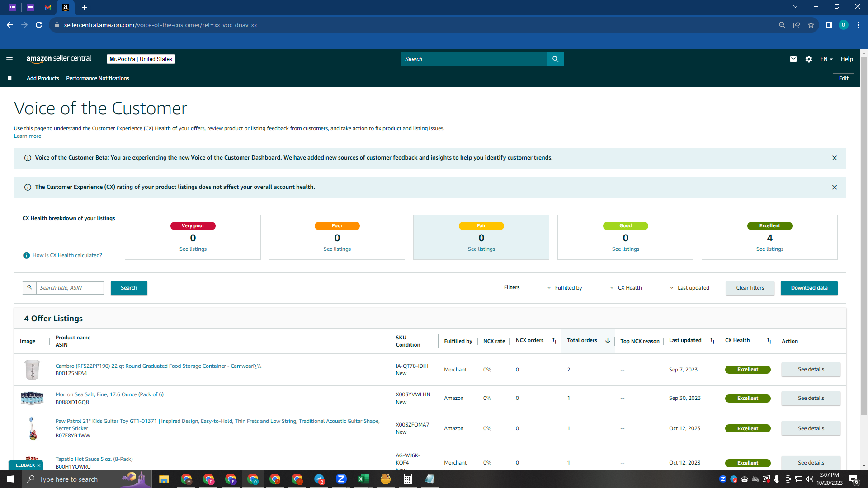Image resolution: width=868 pixels, height=488 pixels.
Task: Open Windows notification center
Action: point(854,479)
